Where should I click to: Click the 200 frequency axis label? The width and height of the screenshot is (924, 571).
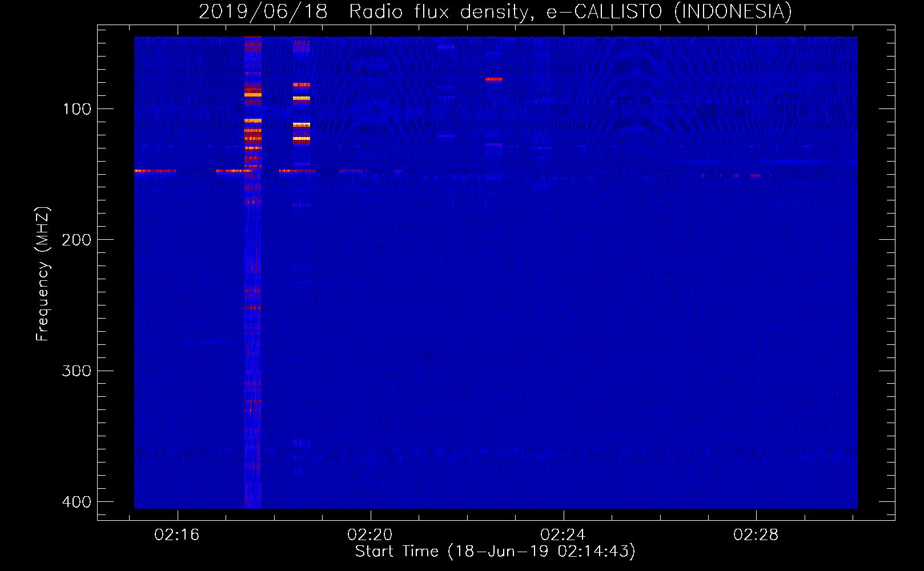pyautogui.click(x=77, y=240)
